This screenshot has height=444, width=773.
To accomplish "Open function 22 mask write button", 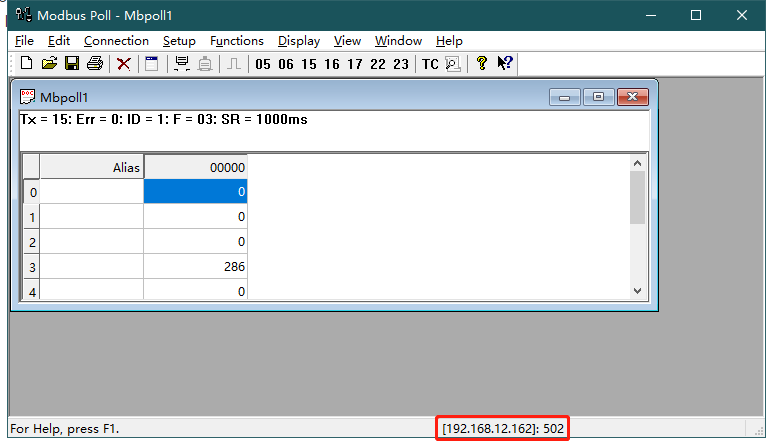I will [x=378, y=64].
